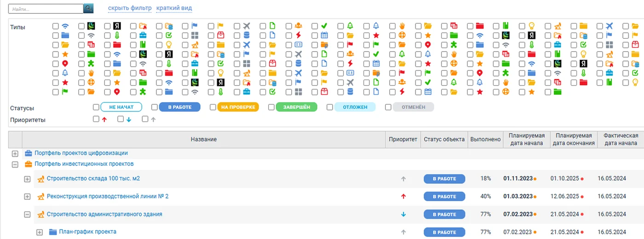This screenshot has width=644, height=239.
Task: Switch to краткий вид
Action: (x=174, y=8)
